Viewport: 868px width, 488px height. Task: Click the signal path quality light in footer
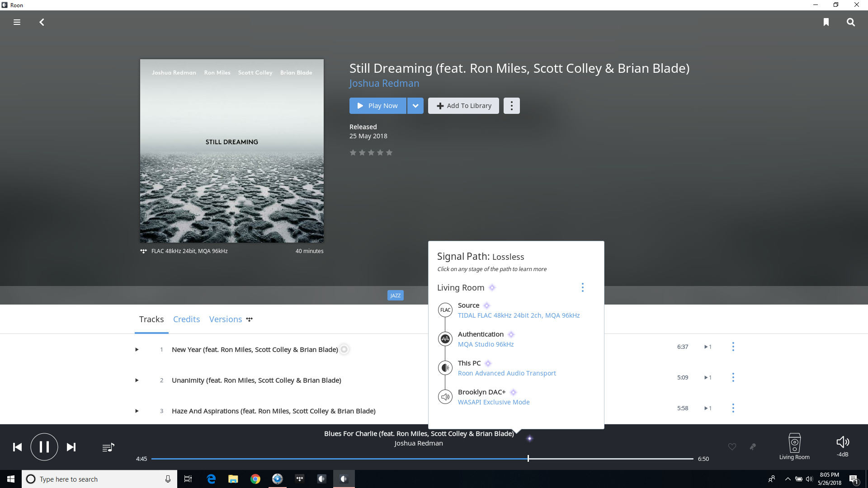[x=529, y=438]
